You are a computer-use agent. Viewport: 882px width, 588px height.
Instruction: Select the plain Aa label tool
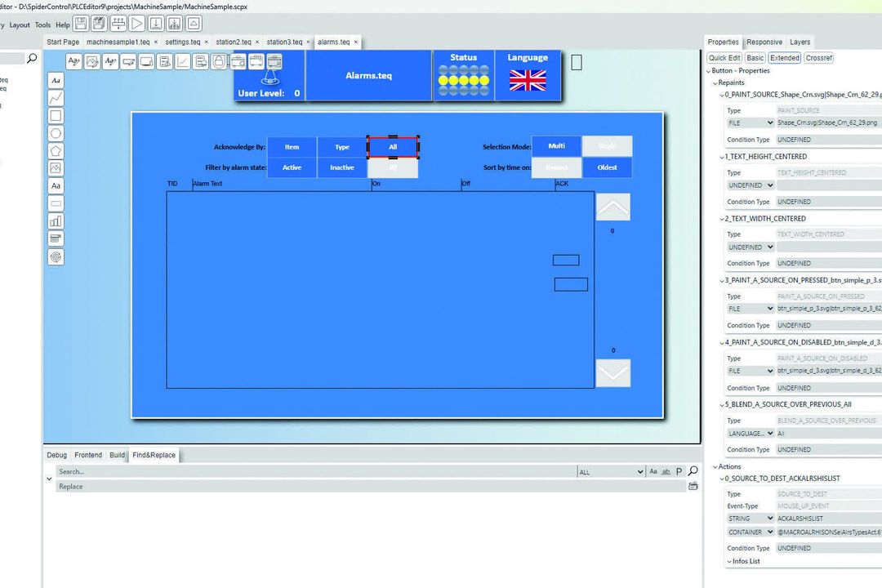point(56,185)
